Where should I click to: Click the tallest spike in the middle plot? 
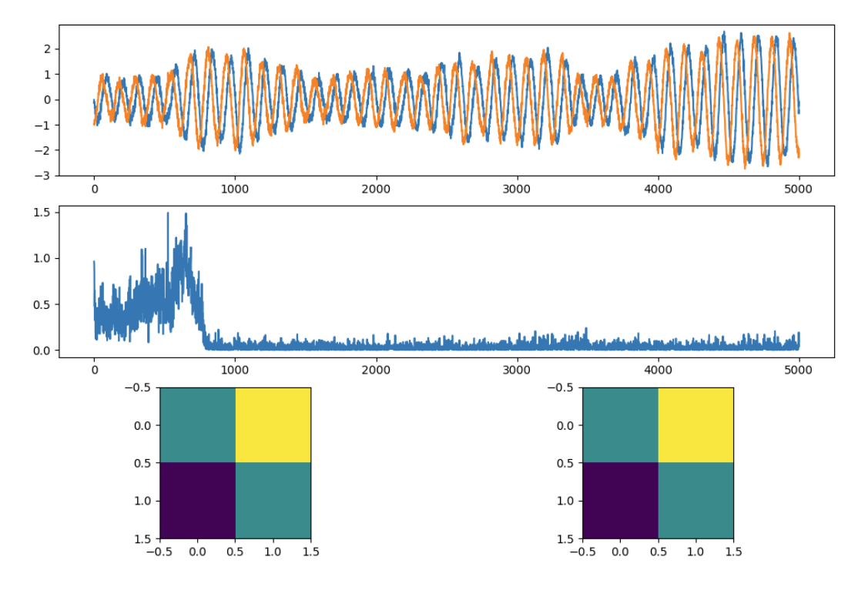(x=168, y=214)
